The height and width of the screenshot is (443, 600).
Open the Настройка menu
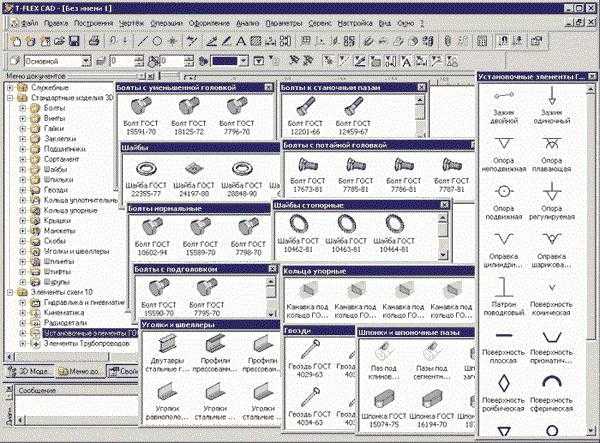click(355, 23)
